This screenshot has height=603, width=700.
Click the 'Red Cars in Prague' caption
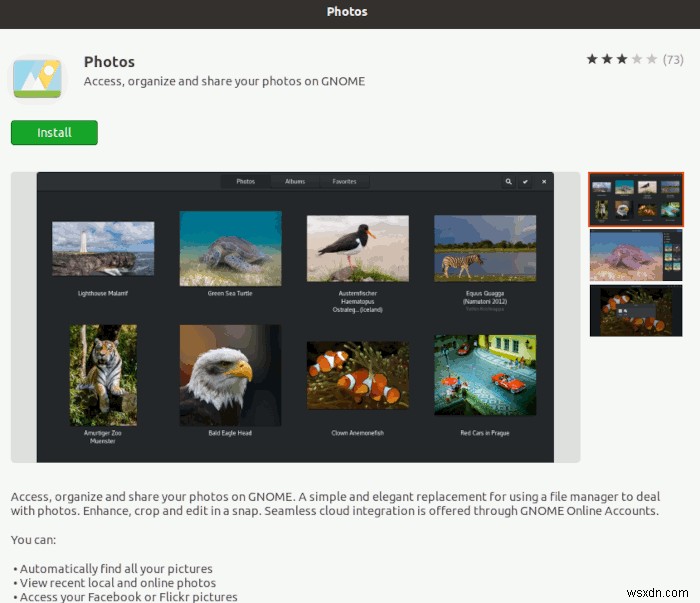(485, 433)
